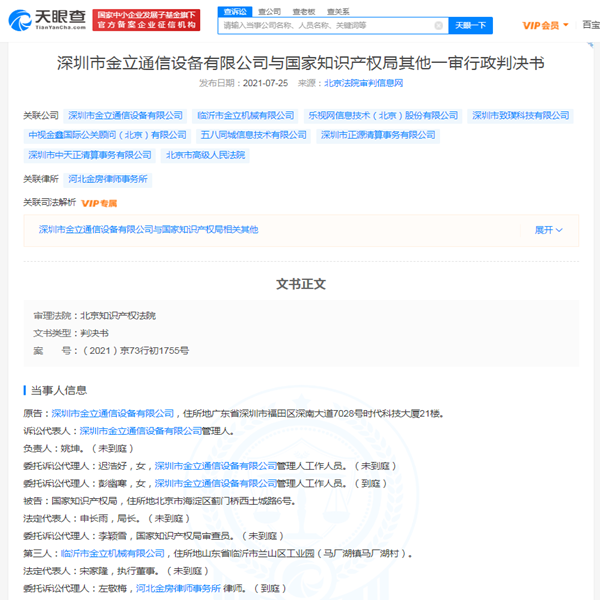Open related law firm tag 河北金房律师事务所
Image resolution: width=600 pixels, height=600 pixels.
(x=108, y=179)
